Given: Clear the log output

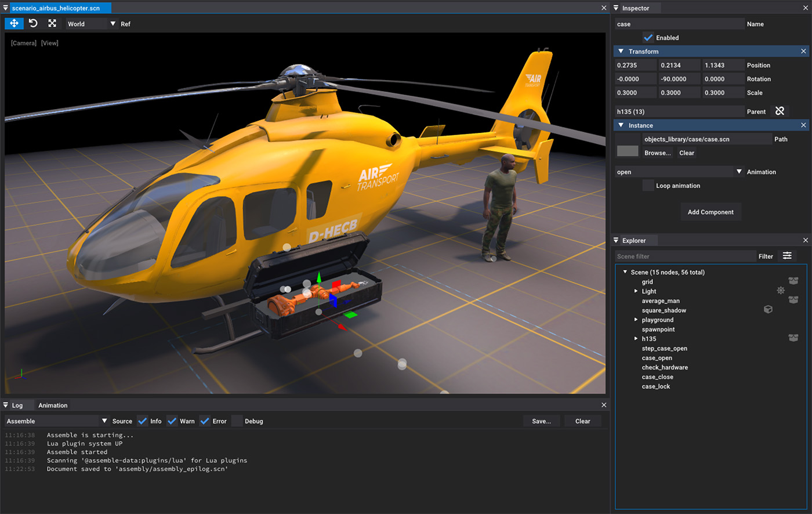Looking at the screenshot, I should (x=582, y=421).
